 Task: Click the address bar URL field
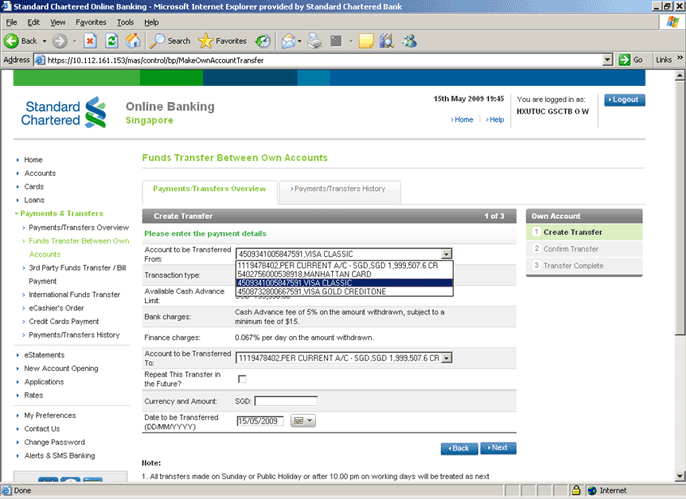[x=324, y=60]
